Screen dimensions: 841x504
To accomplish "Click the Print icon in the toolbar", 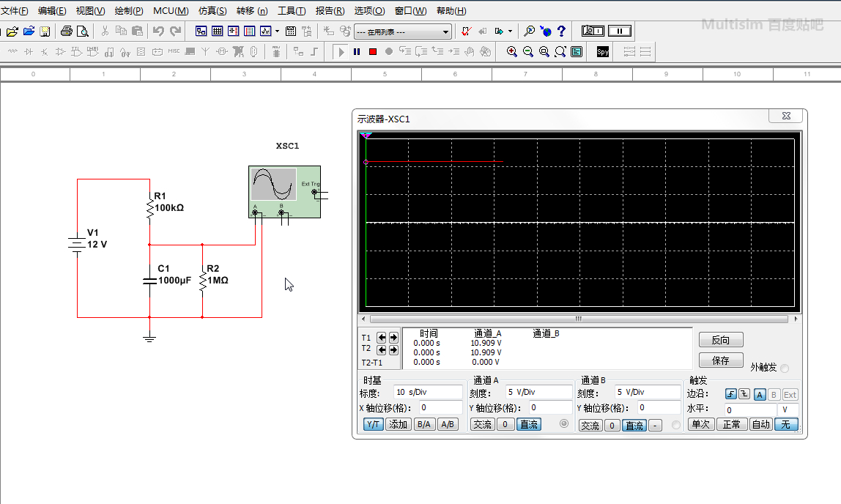I will point(67,31).
